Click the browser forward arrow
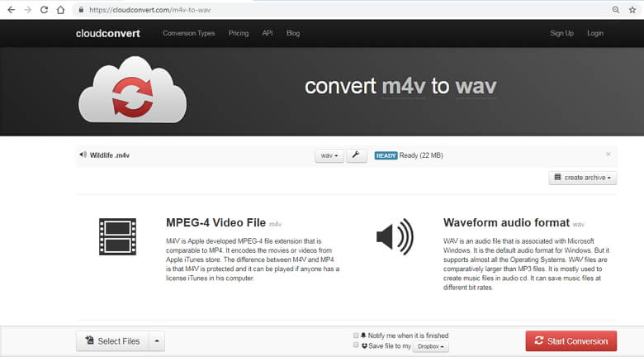 pos(27,10)
